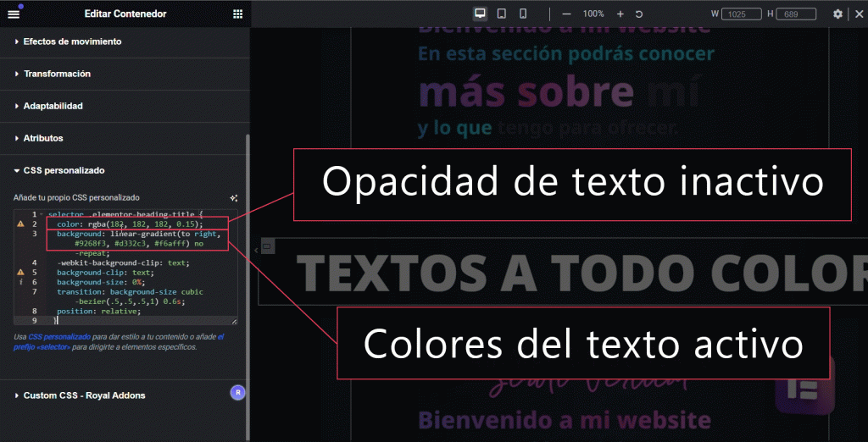Expand the Atributos section
Viewport: 868px width, 442px height.
(x=43, y=138)
